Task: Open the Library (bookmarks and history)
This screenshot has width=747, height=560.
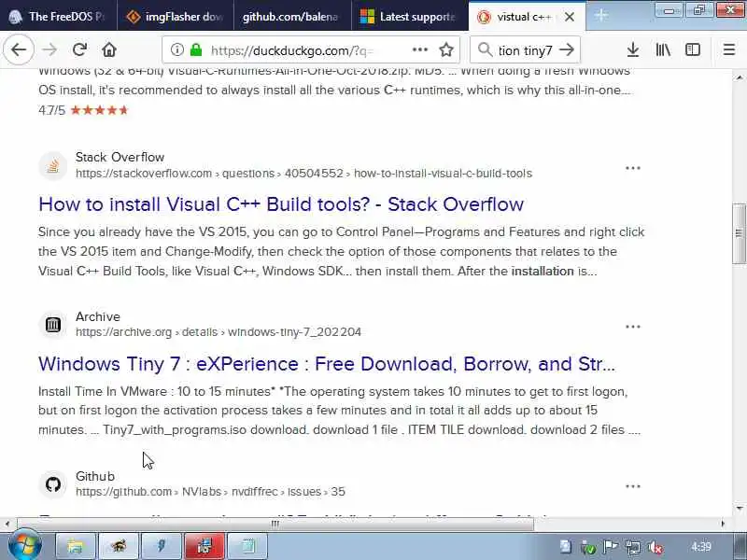Action: (663, 49)
